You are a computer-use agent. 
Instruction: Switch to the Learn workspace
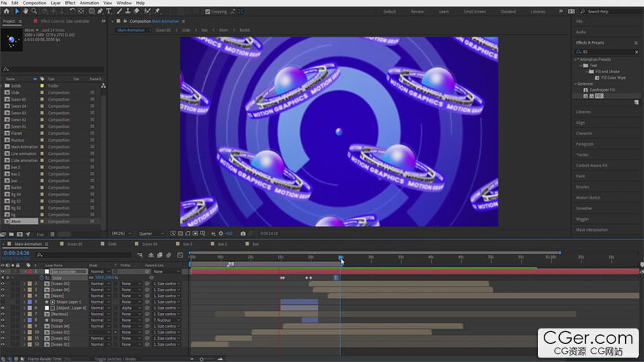coord(444,12)
